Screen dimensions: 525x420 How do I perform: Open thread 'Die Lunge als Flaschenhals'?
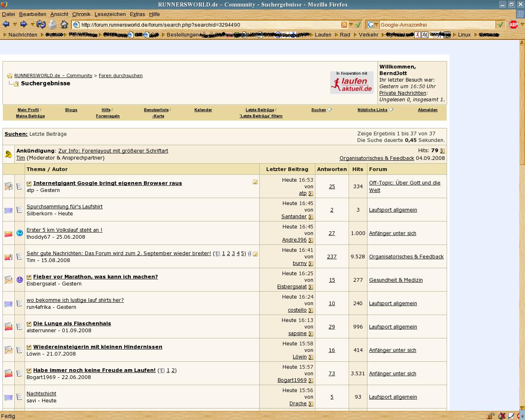tap(72, 324)
